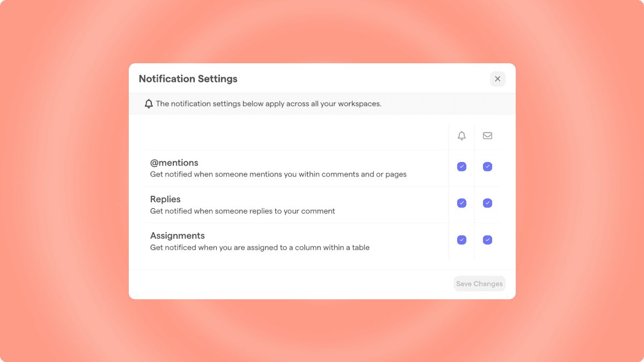This screenshot has width=644, height=362.
Task: Click the email envelope column header icon
Action: pyautogui.click(x=487, y=136)
